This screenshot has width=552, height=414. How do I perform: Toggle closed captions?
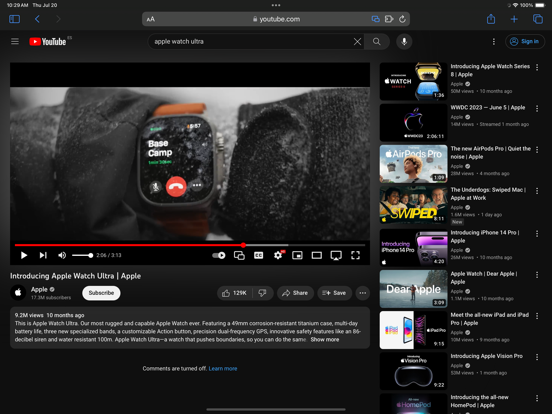(258, 255)
